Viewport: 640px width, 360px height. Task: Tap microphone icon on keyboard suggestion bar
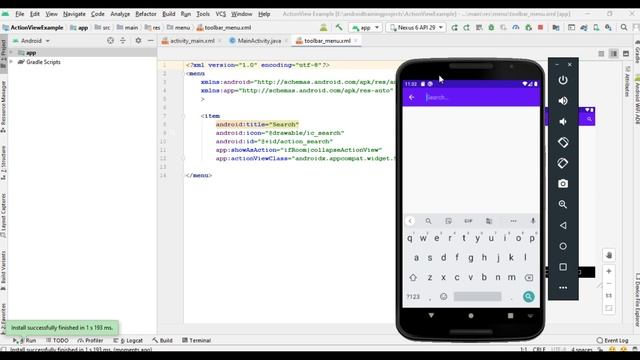pyautogui.click(x=533, y=221)
